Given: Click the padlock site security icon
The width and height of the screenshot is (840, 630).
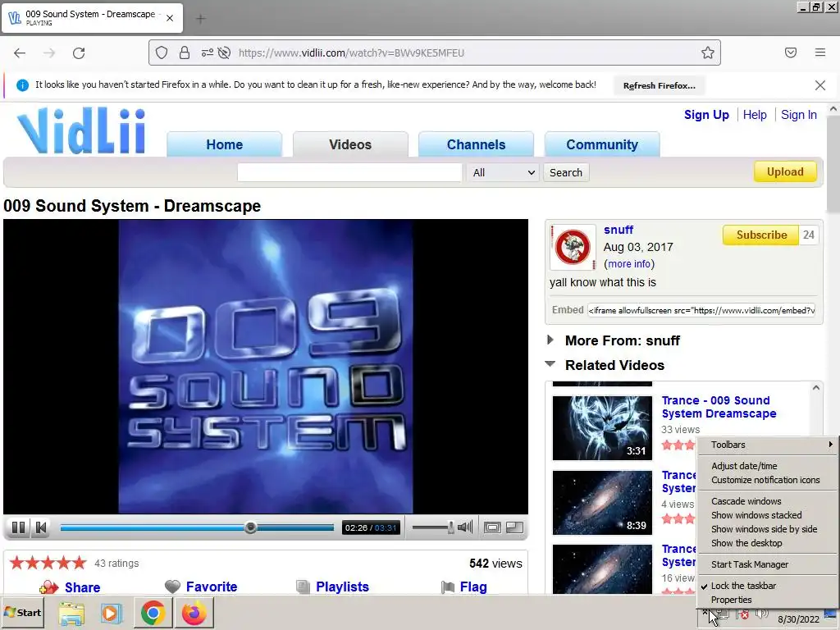Looking at the screenshot, I should (x=185, y=52).
